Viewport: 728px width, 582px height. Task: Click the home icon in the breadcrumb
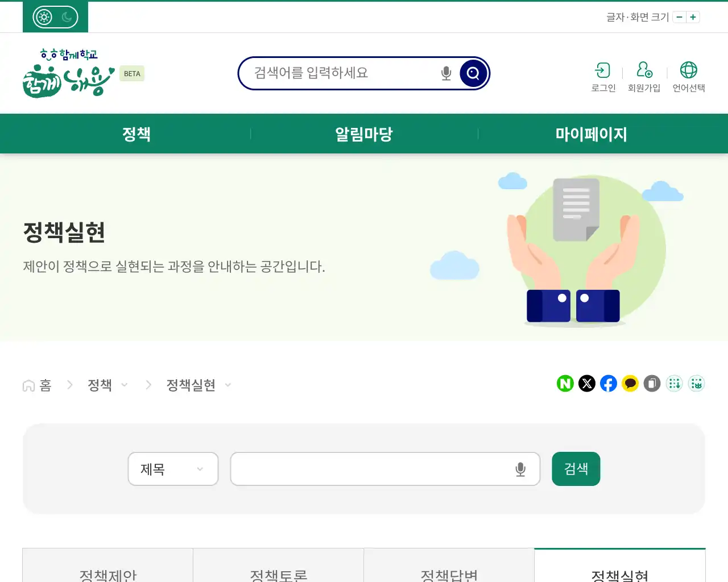coord(28,385)
